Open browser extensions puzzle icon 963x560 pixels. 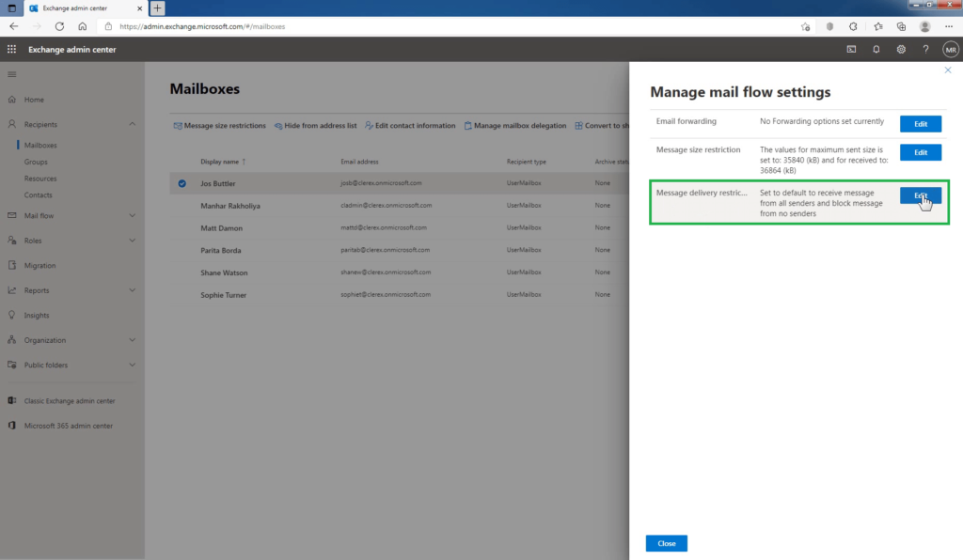coord(853,26)
